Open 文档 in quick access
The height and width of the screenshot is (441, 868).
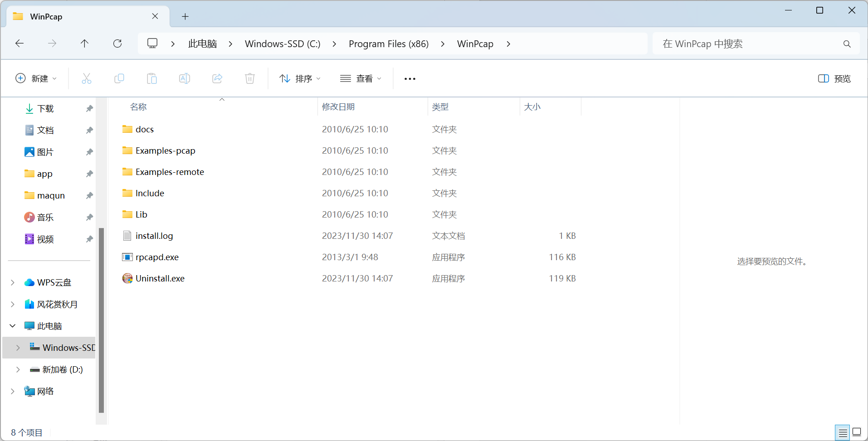click(45, 130)
